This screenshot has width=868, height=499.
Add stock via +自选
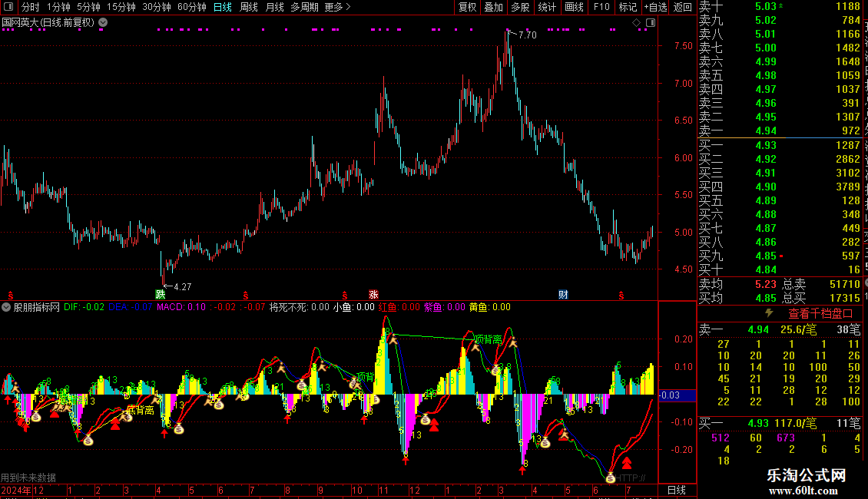pos(655,7)
